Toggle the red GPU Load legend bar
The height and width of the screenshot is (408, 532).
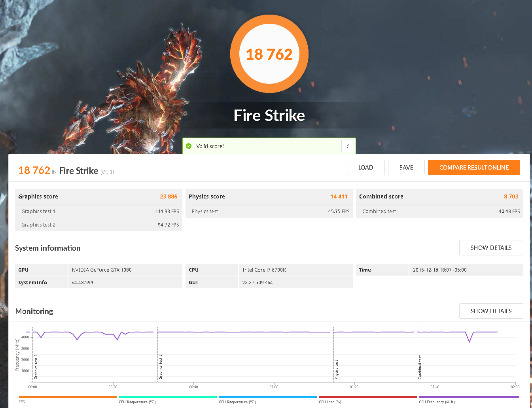[x=368, y=397]
